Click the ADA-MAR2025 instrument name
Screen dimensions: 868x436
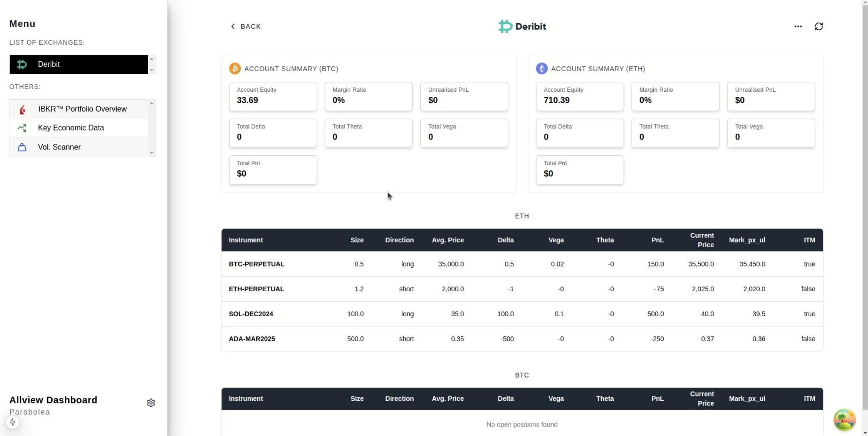252,339
